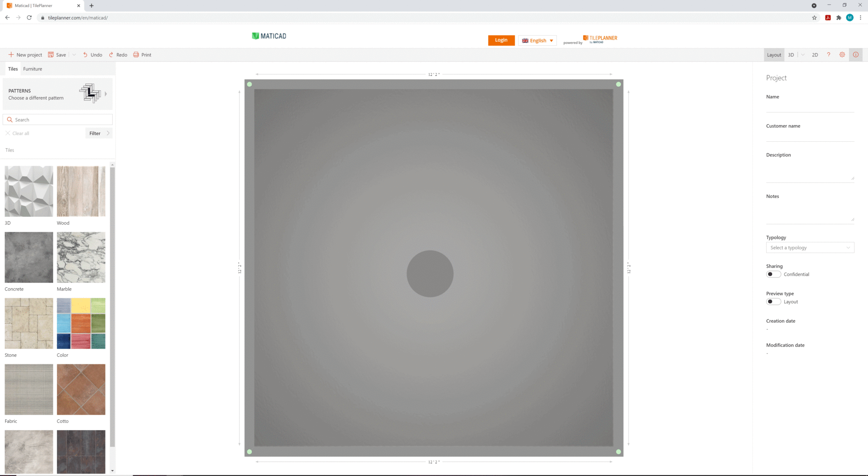The image size is (868, 476).
Task: Click the info icon in top right
Action: click(x=856, y=55)
